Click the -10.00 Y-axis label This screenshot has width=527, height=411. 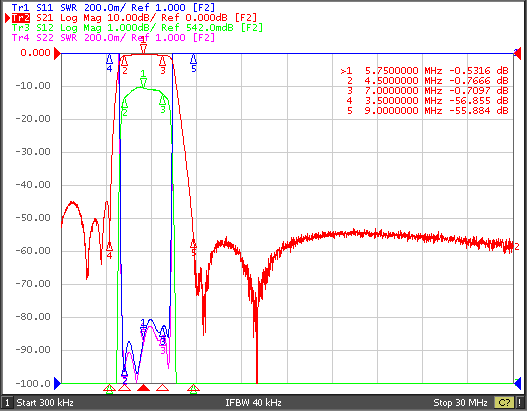coord(33,86)
